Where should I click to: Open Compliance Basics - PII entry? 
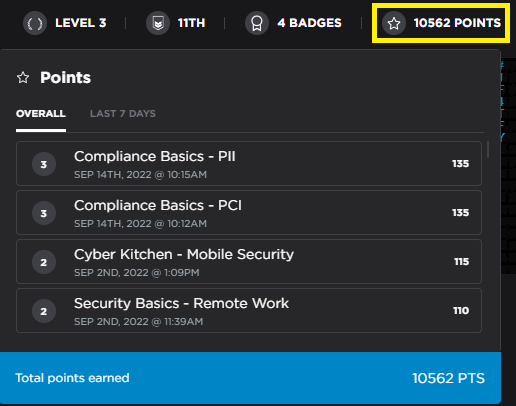click(x=249, y=163)
